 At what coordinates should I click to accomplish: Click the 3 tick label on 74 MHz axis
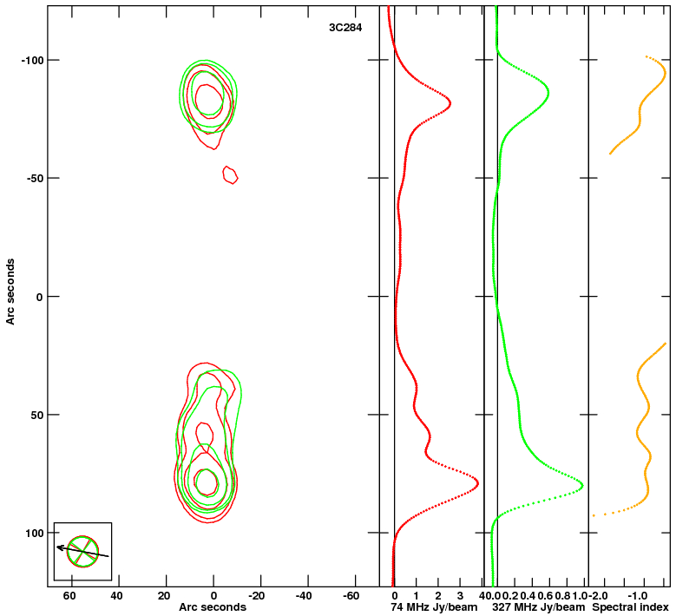pos(460,596)
